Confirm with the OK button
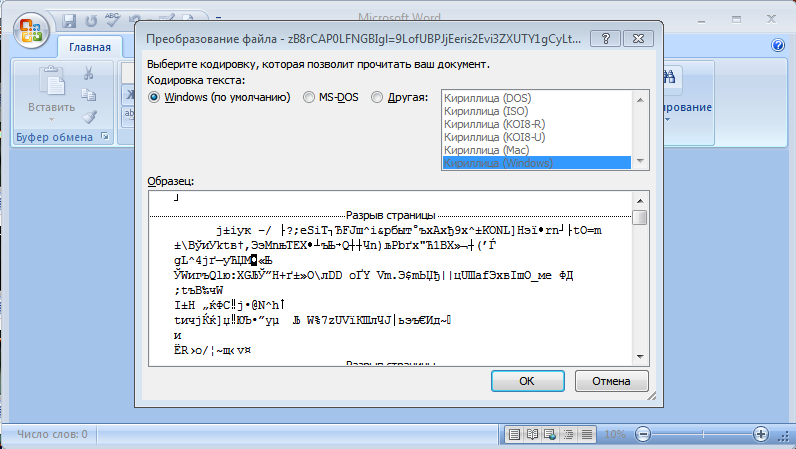Viewport: 796px width, 449px height. 527,381
